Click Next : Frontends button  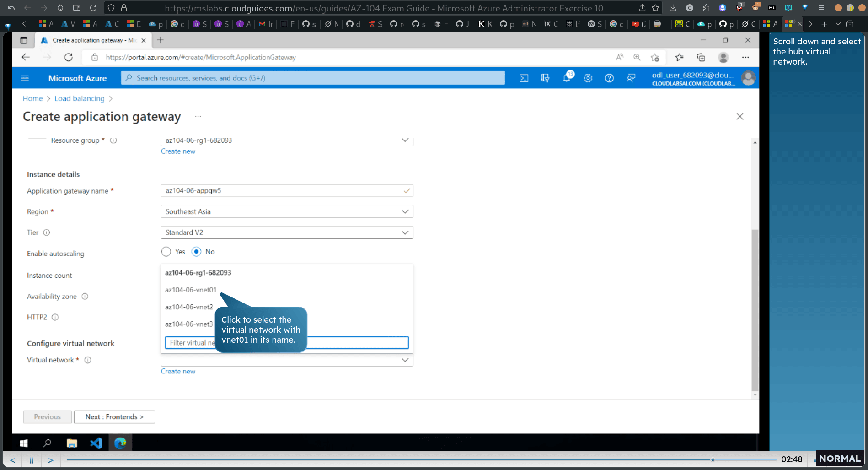tap(114, 417)
